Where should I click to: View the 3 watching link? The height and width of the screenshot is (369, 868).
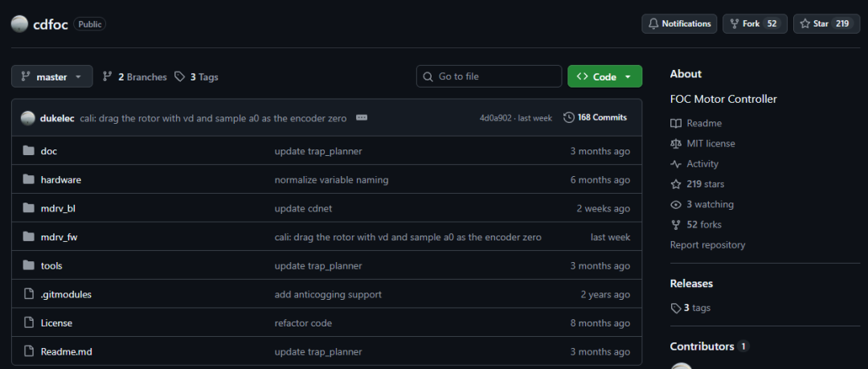pyautogui.click(x=702, y=204)
